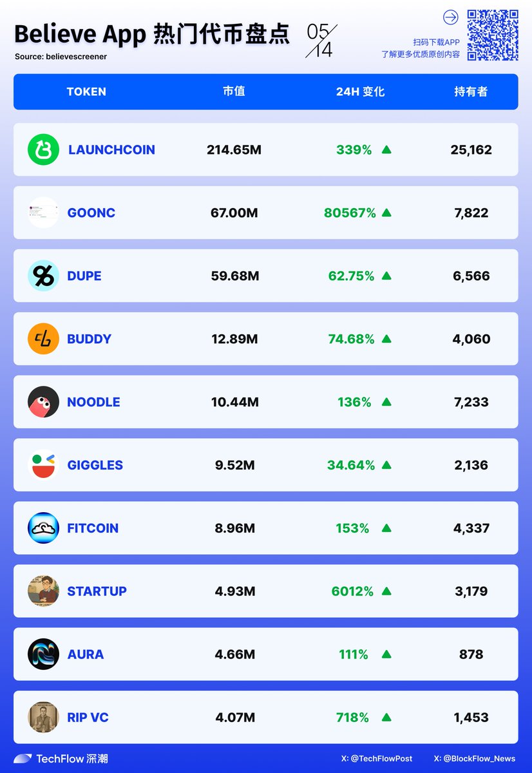
Task: Select the DUPE percent-symbol icon
Action: (x=43, y=276)
